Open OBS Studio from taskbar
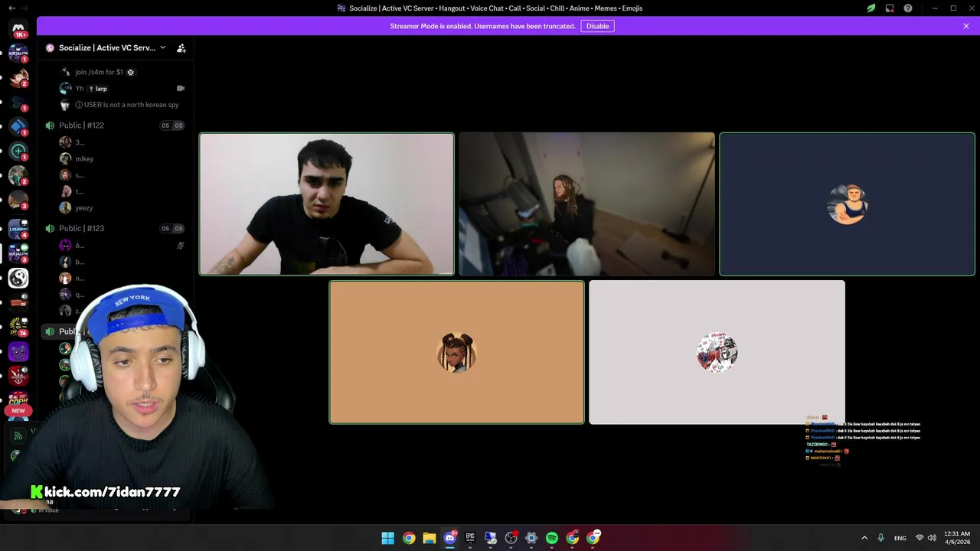980x551 pixels. (x=511, y=538)
